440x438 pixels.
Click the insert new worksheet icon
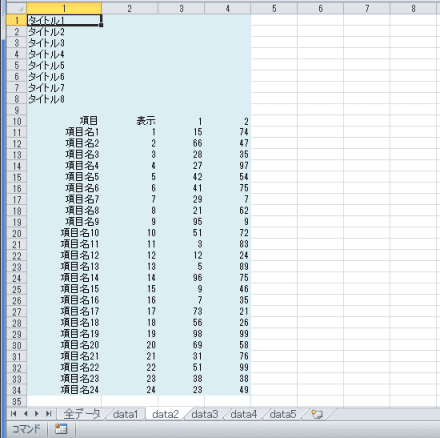[x=317, y=414]
